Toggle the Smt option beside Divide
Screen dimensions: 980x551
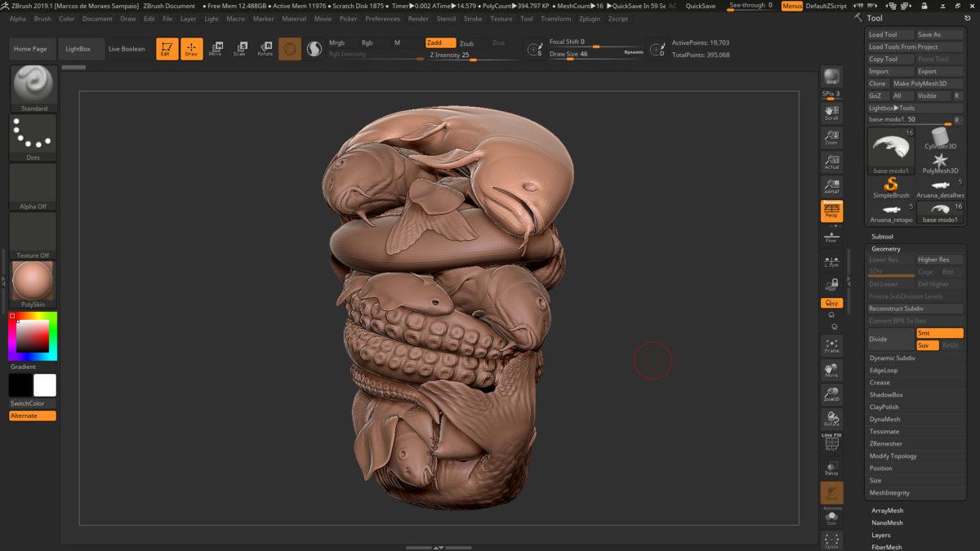(939, 333)
